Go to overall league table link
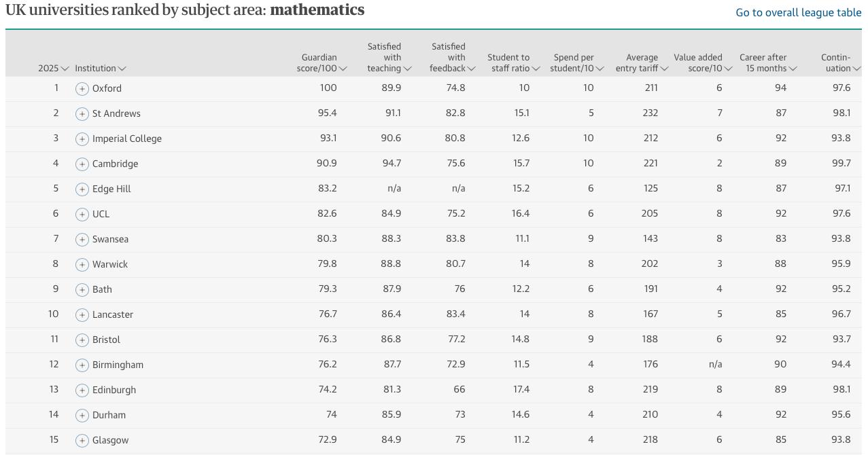This screenshot has height=455, width=868. click(x=799, y=13)
